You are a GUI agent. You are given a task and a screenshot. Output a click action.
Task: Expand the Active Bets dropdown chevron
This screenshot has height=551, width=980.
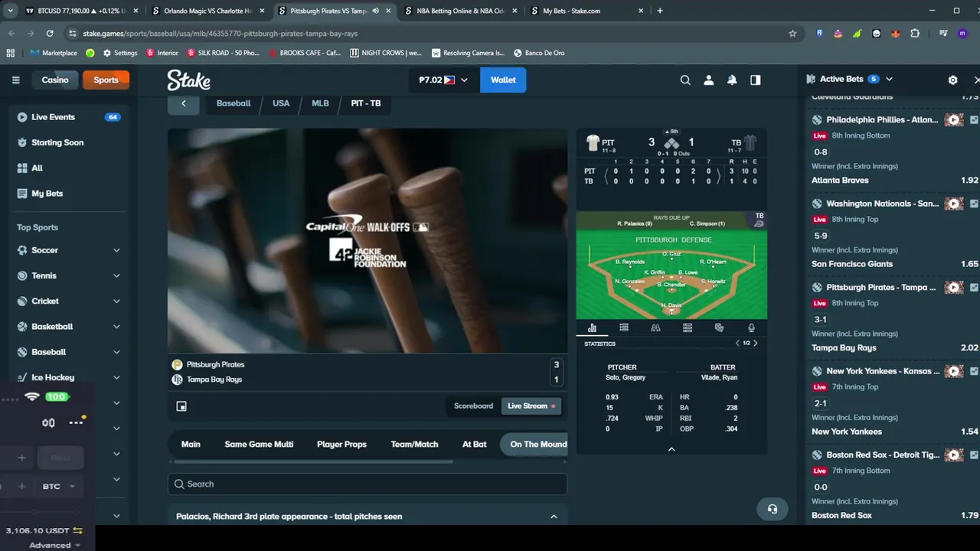(x=889, y=79)
